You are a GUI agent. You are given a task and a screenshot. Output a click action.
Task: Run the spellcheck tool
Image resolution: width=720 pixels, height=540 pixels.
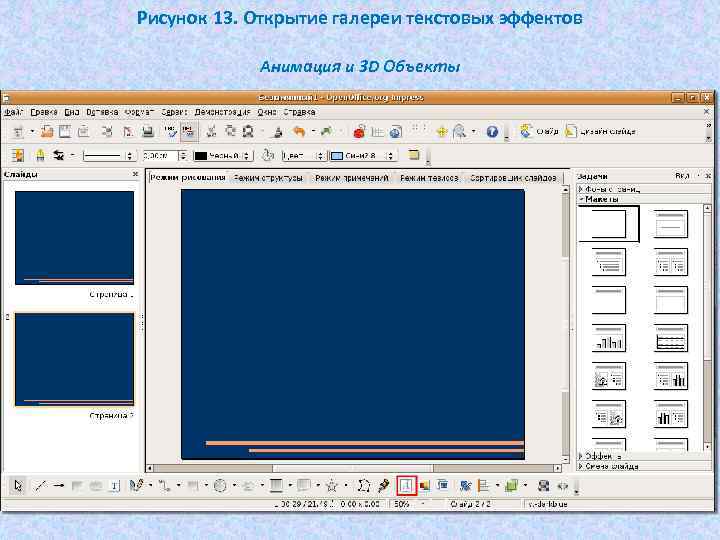170,132
